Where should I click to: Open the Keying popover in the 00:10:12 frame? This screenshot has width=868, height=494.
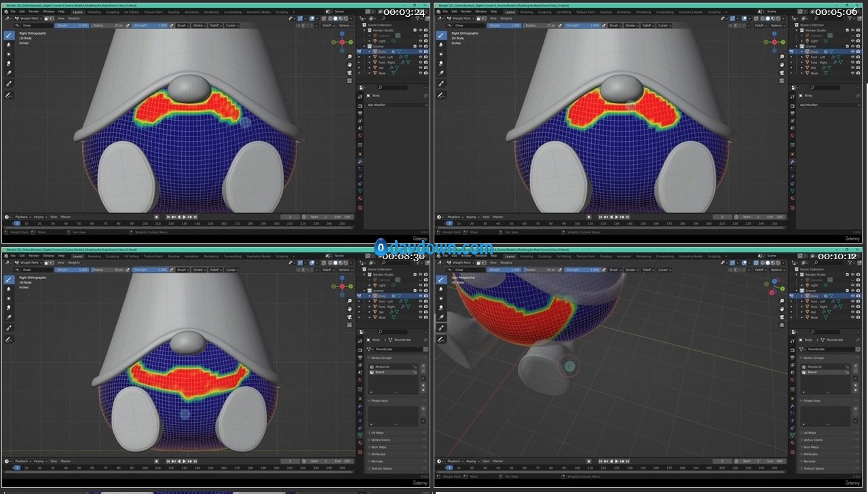coord(474,461)
